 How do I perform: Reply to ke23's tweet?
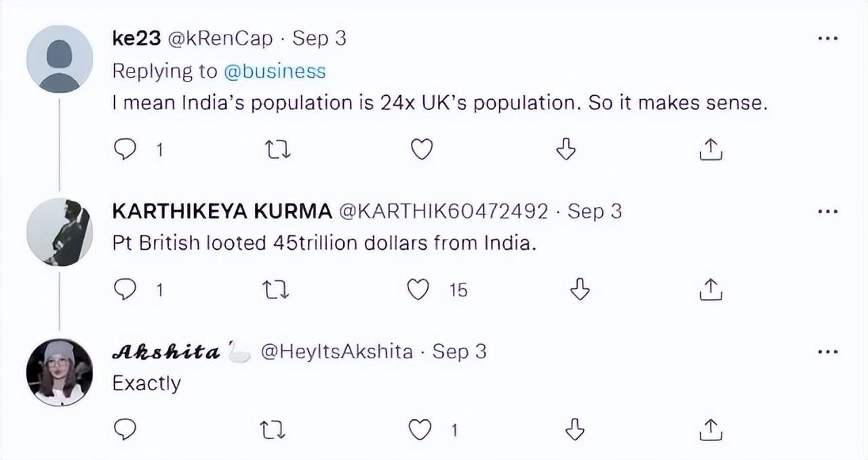pyautogui.click(x=125, y=149)
